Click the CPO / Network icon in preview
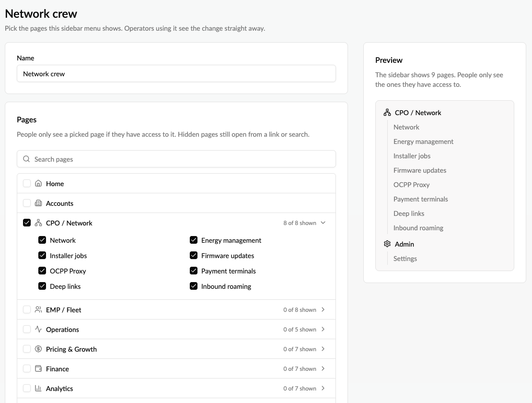532x403 pixels. 387,112
